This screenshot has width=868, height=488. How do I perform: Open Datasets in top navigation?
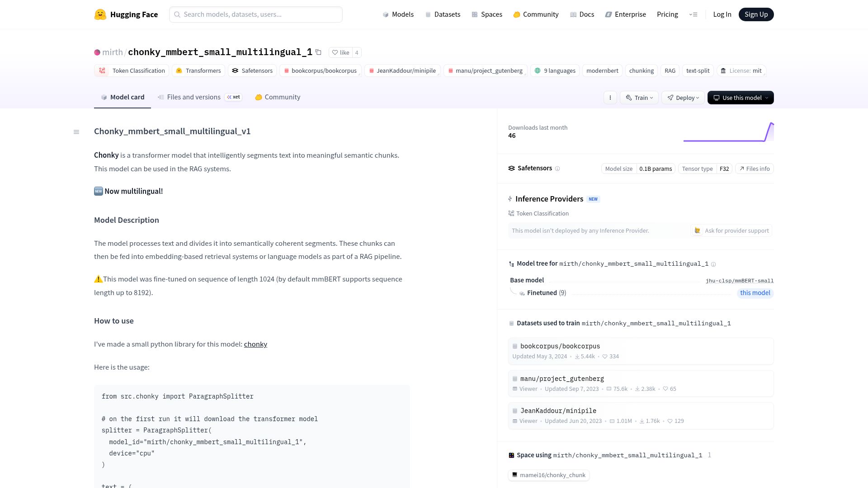pos(443,14)
